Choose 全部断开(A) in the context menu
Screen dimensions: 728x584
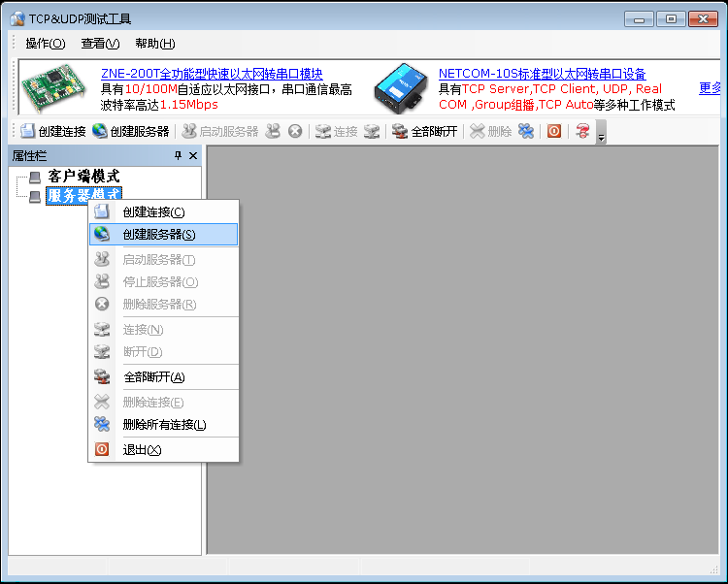coord(163,376)
